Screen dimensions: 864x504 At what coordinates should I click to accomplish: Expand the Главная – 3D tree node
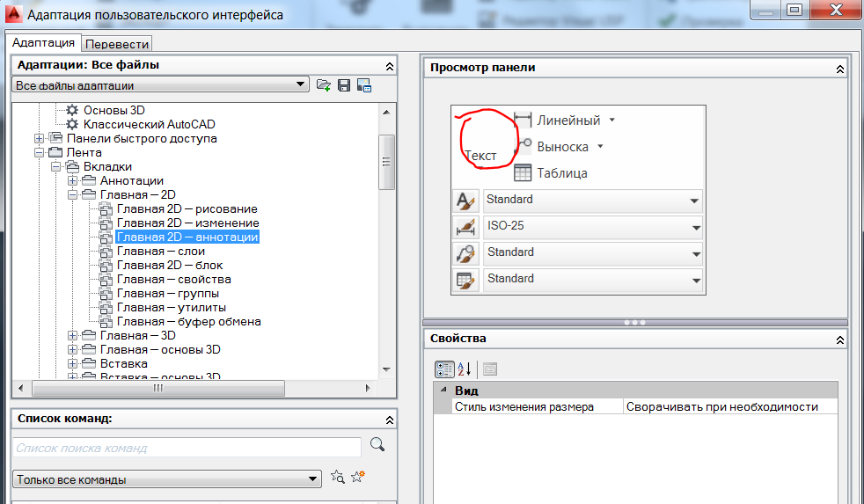tap(72, 335)
